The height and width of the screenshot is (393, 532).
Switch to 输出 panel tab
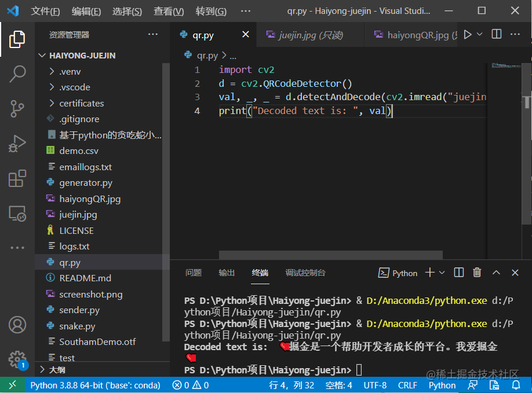227,273
